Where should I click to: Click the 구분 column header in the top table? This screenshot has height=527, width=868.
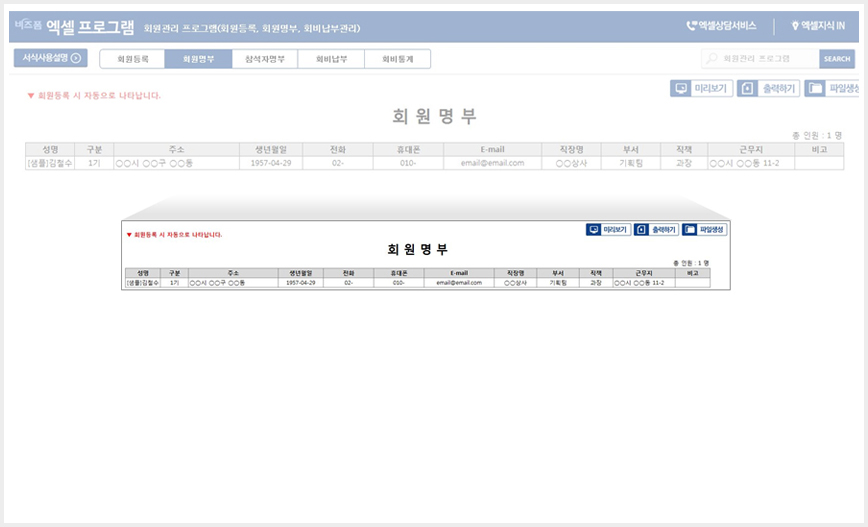[x=94, y=149]
